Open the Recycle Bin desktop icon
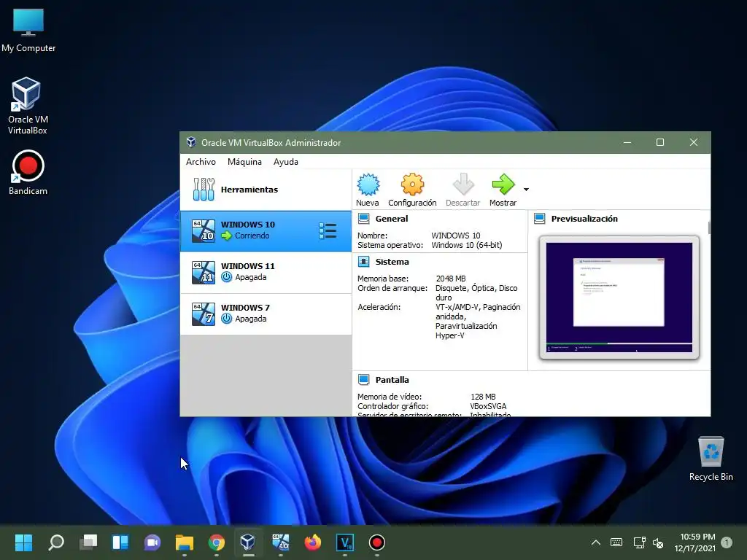The image size is (747, 560). pos(711,458)
